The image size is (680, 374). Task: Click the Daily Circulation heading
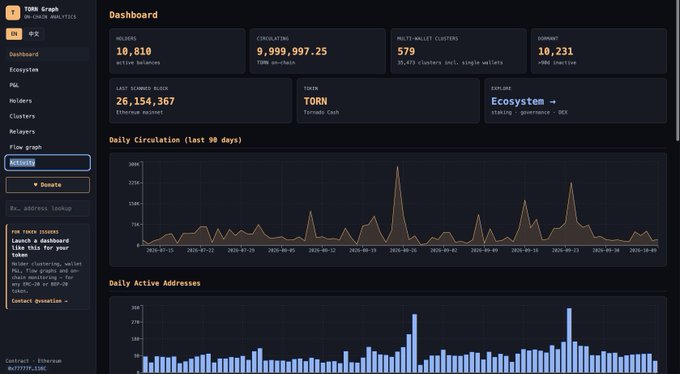point(176,140)
